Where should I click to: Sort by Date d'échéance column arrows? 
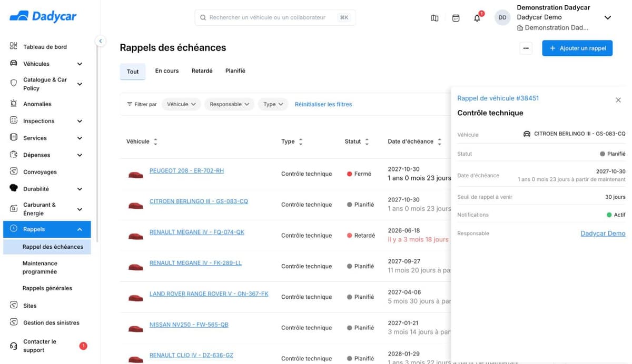point(440,141)
